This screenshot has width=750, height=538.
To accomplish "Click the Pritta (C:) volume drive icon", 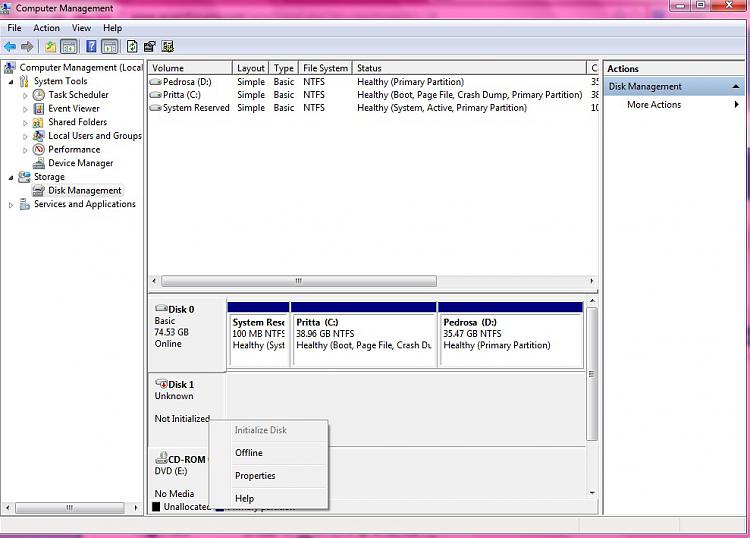I will coord(155,95).
